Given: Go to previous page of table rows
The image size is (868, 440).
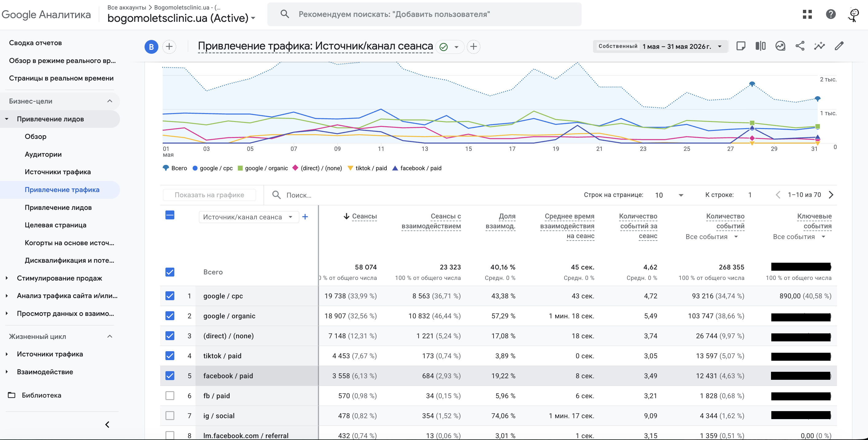Looking at the screenshot, I should [x=778, y=195].
